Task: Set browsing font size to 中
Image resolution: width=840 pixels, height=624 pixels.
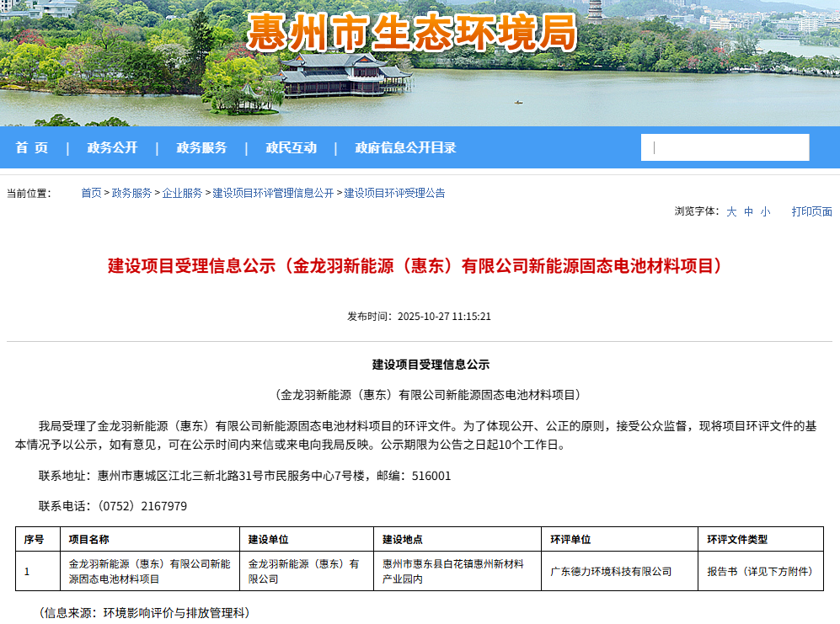Action: point(748,212)
